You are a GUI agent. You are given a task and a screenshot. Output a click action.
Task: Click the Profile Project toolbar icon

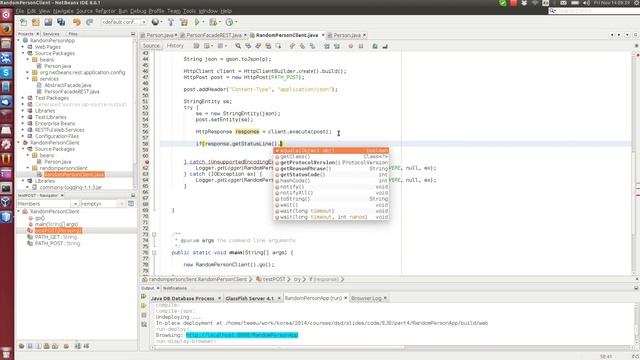click(229, 22)
